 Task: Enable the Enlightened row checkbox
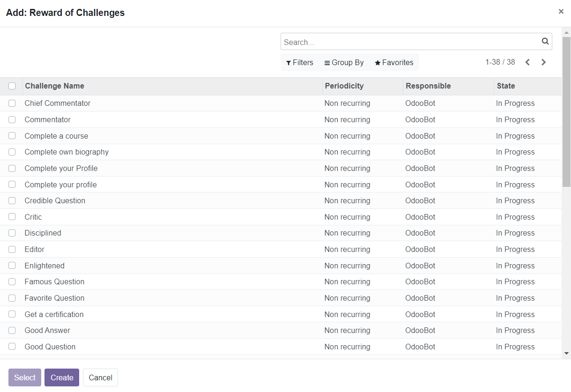(12, 266)
